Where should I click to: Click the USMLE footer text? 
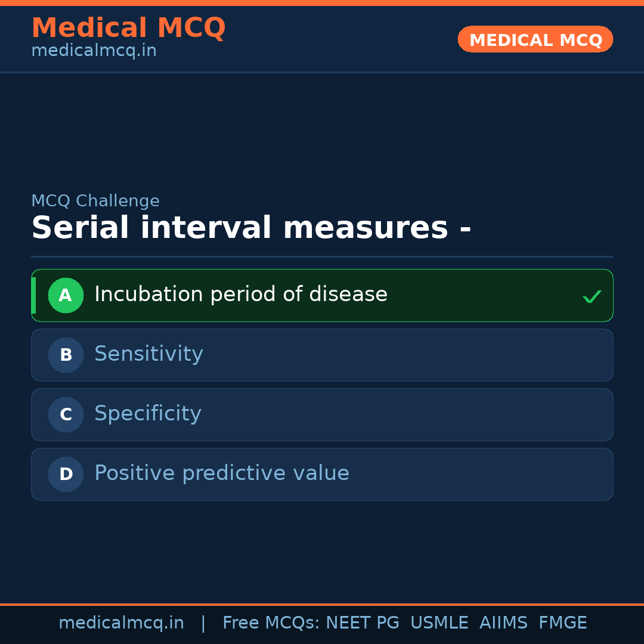click(x=439, y=623)
